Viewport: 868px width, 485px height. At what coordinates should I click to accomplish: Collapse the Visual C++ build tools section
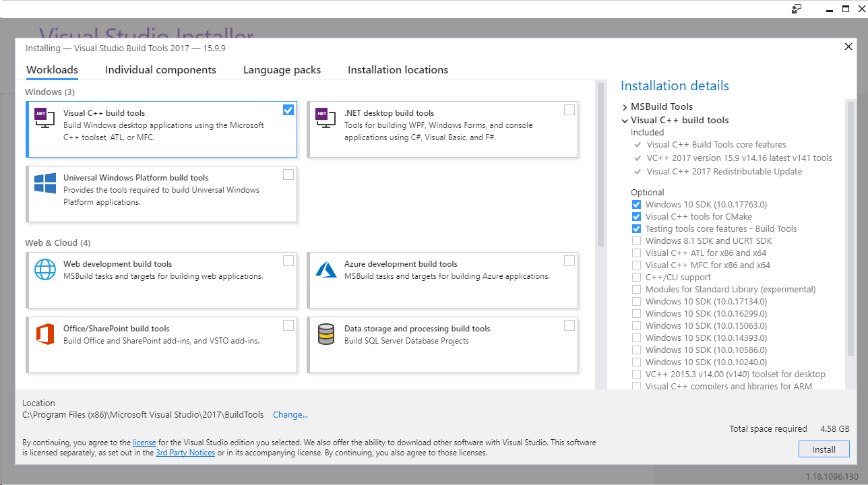[625, 121]
